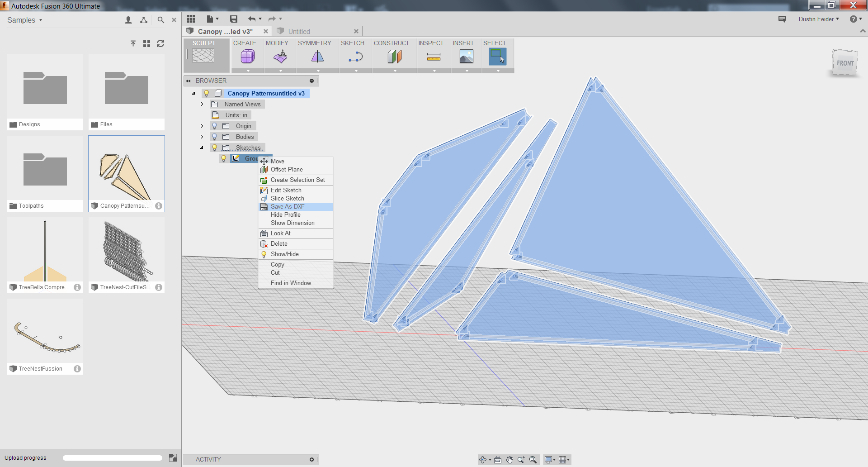868x467 pixels.
Task: Show info for Canopy Patternsu design
Action: click(x=159, y=206)
